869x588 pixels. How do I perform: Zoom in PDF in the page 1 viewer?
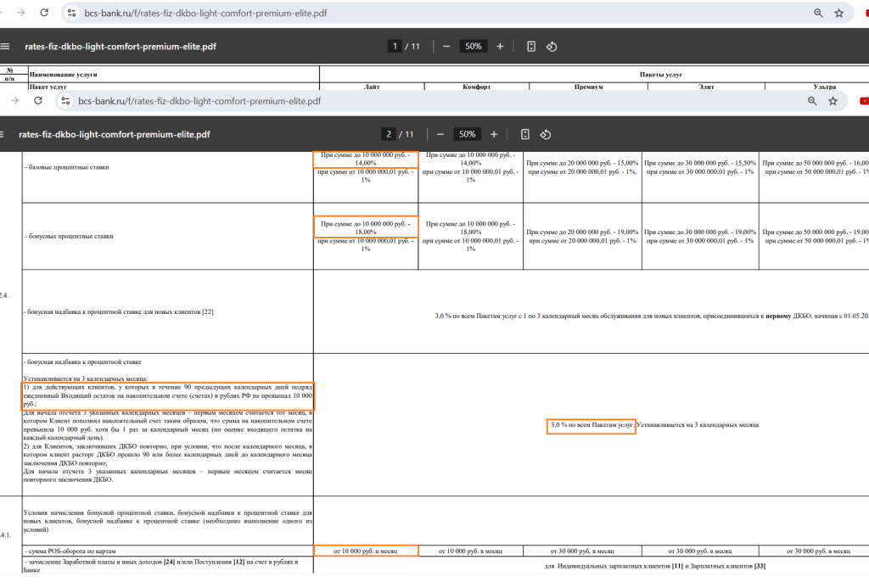(x=500, y=47)
